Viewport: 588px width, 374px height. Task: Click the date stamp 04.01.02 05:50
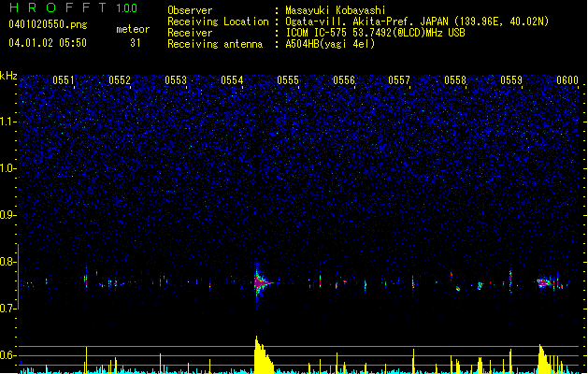48,43
